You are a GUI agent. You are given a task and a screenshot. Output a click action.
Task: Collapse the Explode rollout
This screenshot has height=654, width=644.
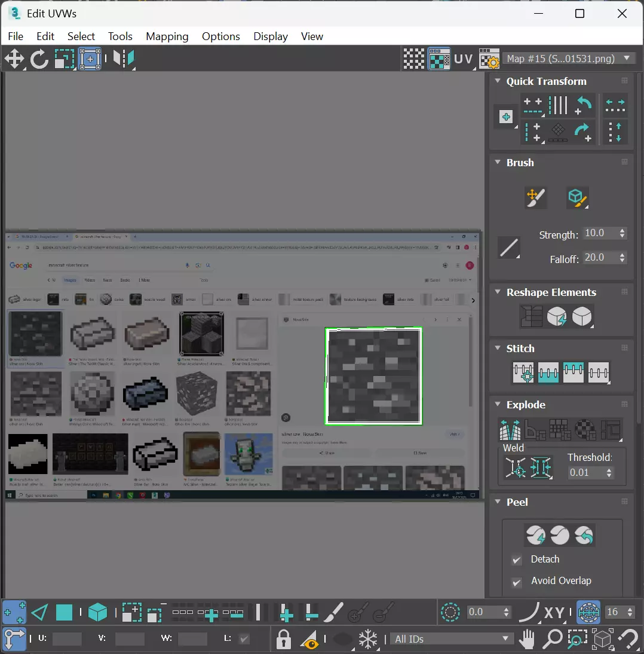tap(497, 404)
